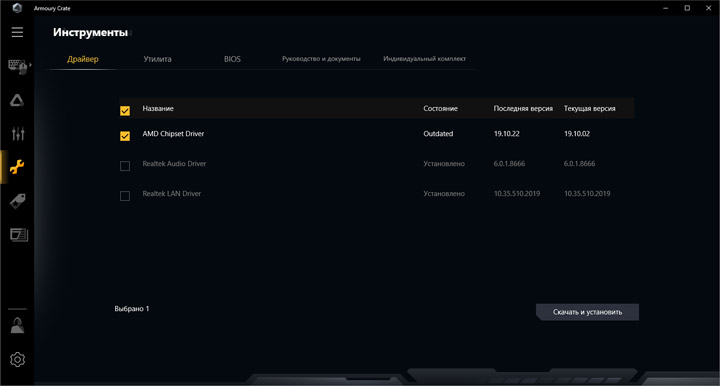Click Установлено status of Realtek LAN Driver
Screen dimensions: 720x386
[444, 194]
